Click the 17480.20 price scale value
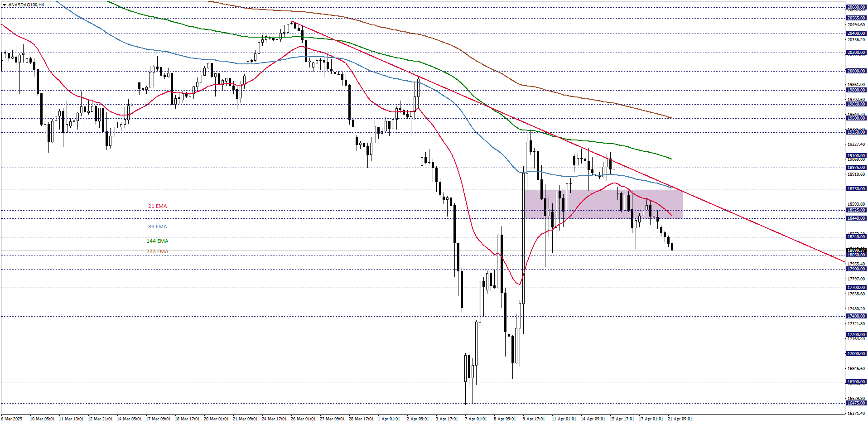The width and height of the screenshot is (868, 424). (x=856, y=309)
